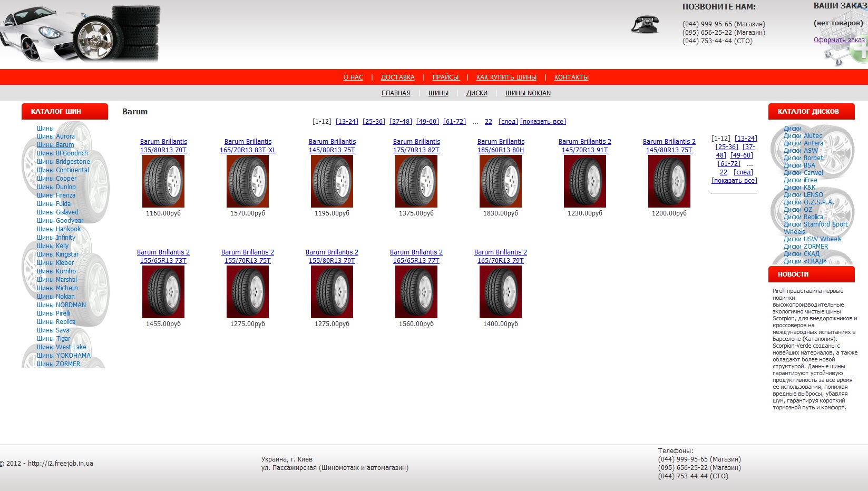Open Barum Brillantis 185/60R13 80H tire image
Viewport: 868px width, 491px height.
501,181
